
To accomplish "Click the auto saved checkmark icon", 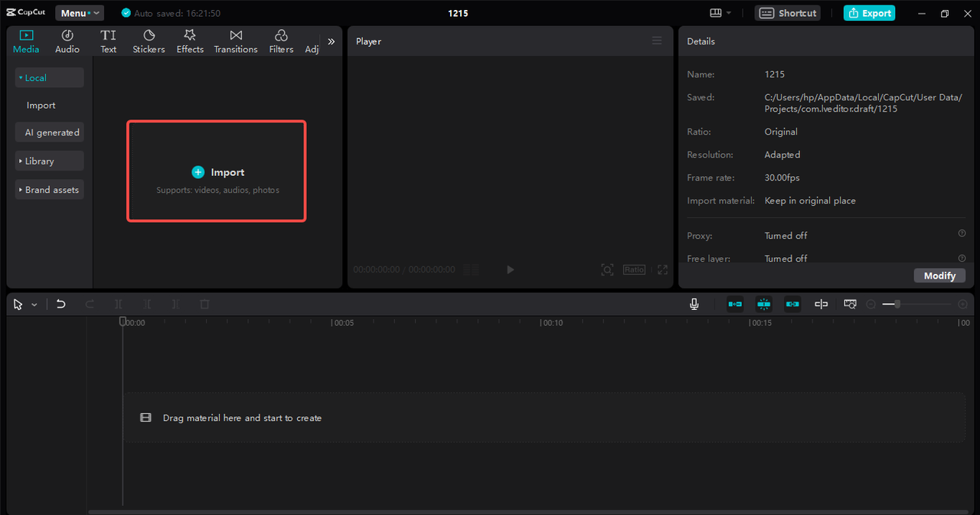I will [126, 13].
